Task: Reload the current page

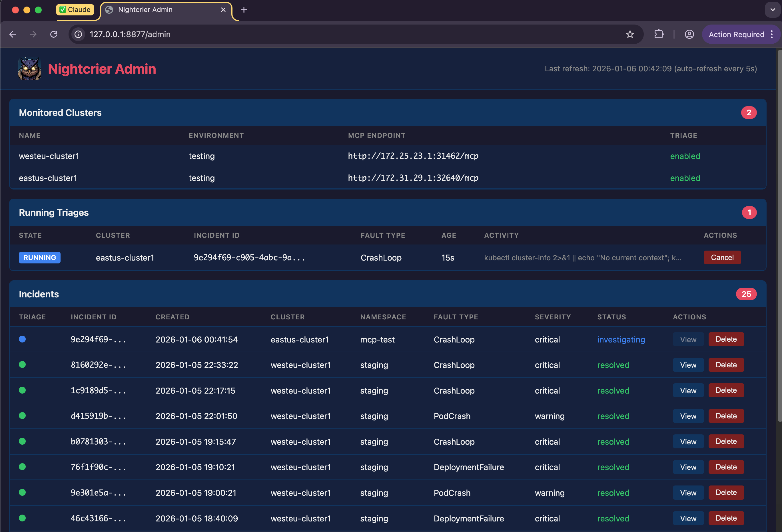Action: [54, 34]
